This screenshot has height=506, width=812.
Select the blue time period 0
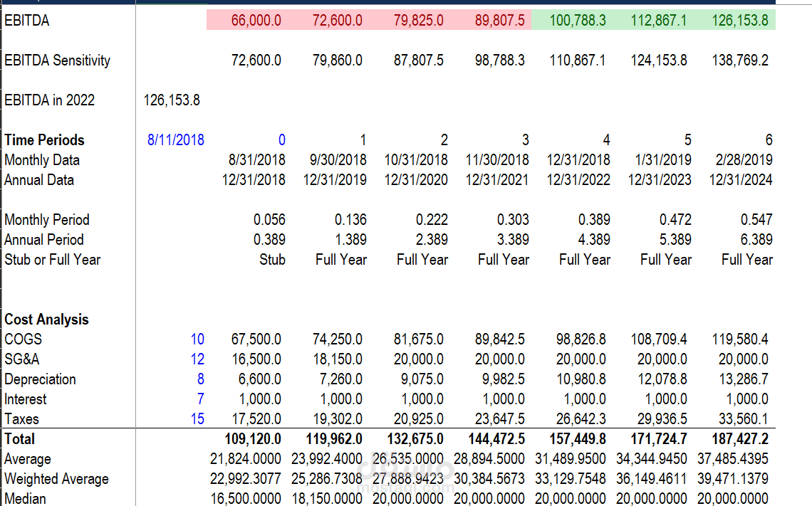(282, 139)
